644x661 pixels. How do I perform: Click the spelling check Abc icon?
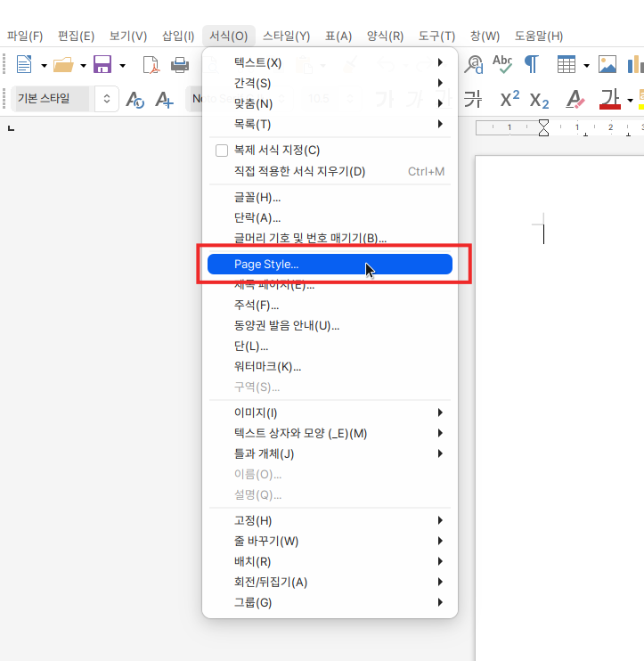pos(502,64)
